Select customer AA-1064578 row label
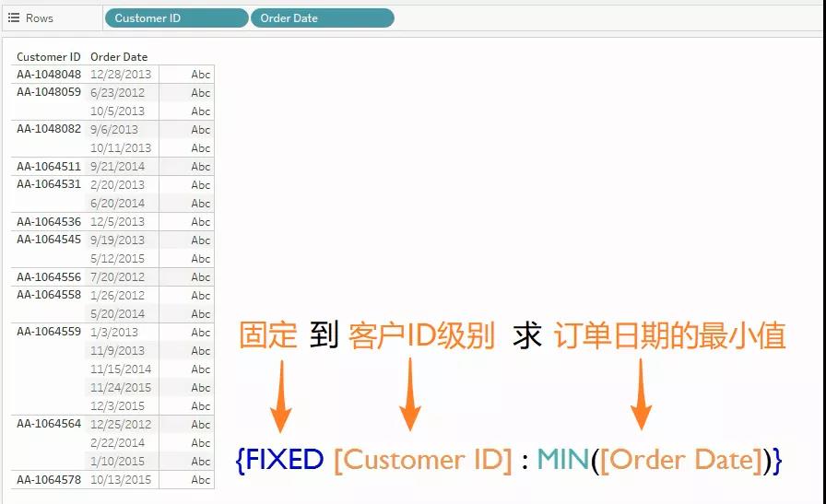Screen dimensions: 826x504 [49, 479]
